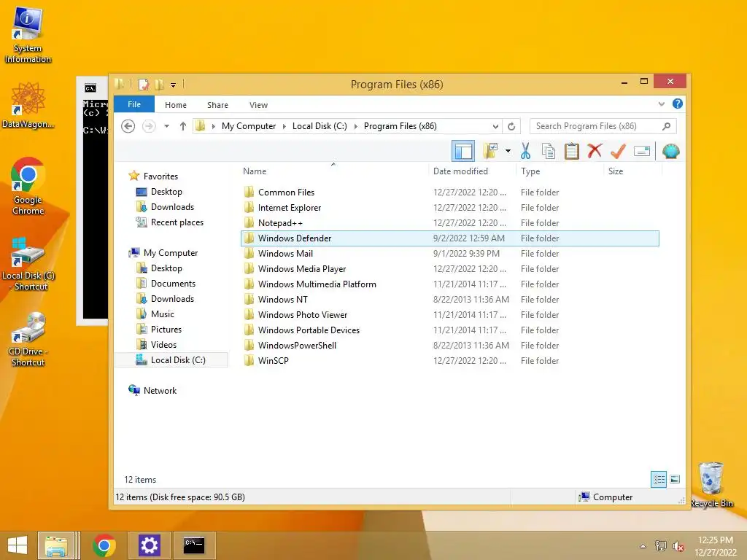Viewport: 747px width, 560px height.
Task: Open the recent locations dropdown arrow
Action: point(167,126)
